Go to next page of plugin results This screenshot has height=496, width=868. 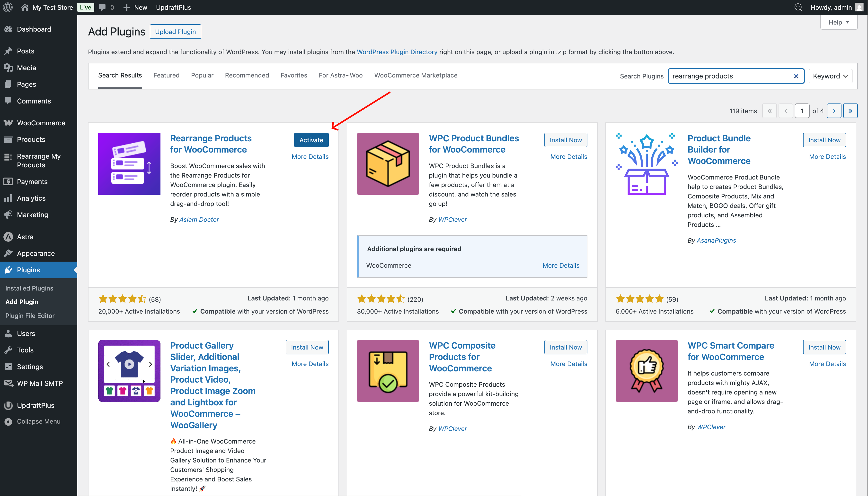(x=834, y=111)
